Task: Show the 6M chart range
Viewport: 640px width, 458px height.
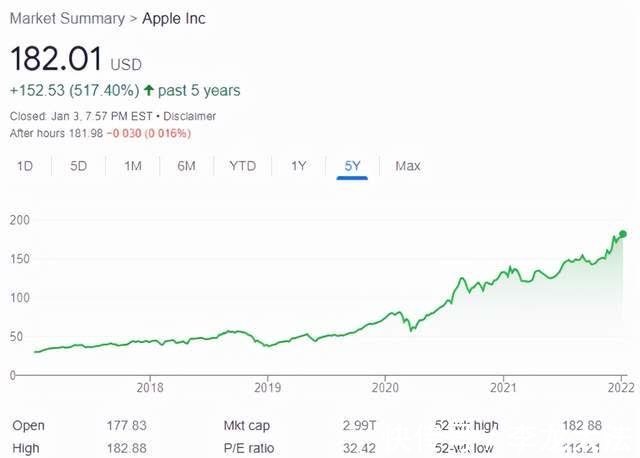Action: coord(187,166)
